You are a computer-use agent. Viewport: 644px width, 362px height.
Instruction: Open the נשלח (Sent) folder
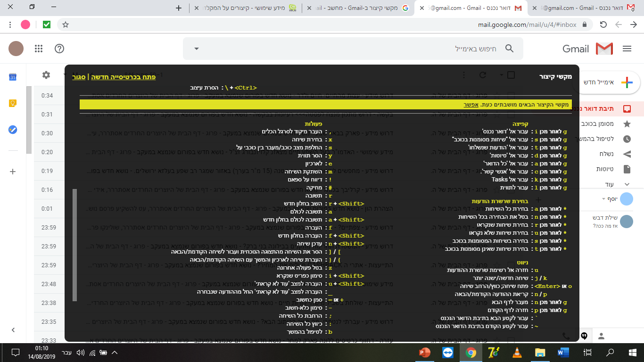coord(607,154)
